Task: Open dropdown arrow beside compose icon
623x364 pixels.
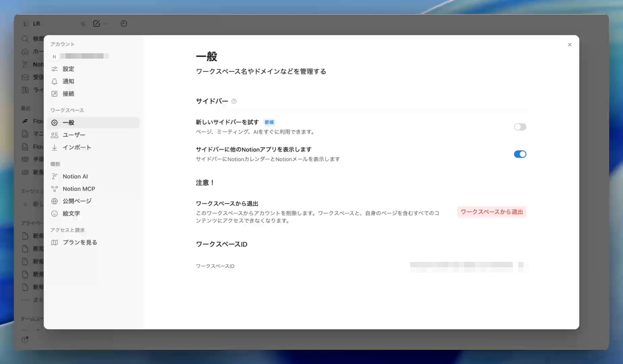Action: pos(105,24)
